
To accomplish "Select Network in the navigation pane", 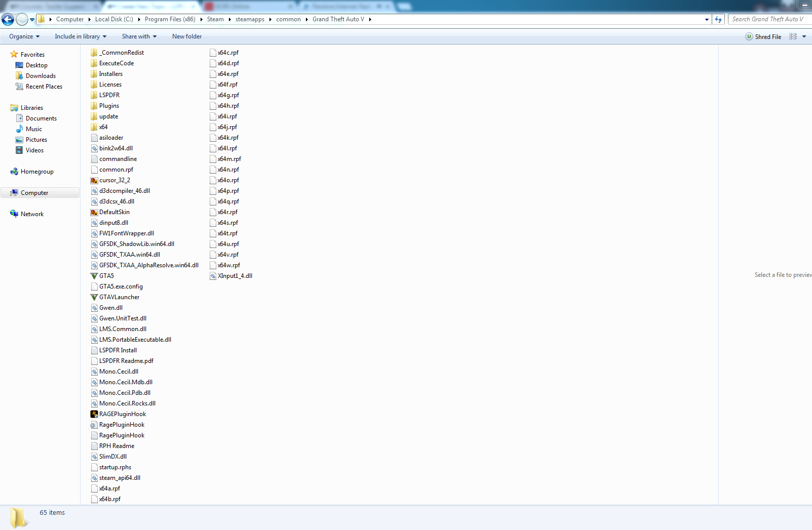I will point(32,214).
